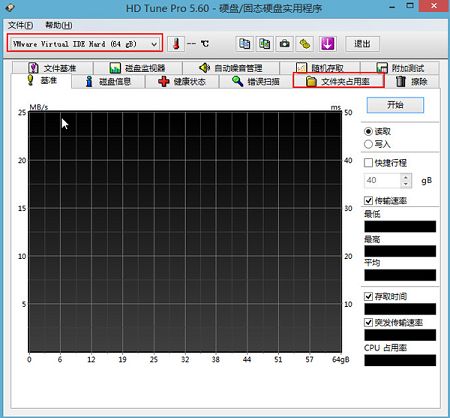Open the 帮助 help menu
The height and width of the screenshot is (418, 450).
pyautogui.click(x=58, y=25)
